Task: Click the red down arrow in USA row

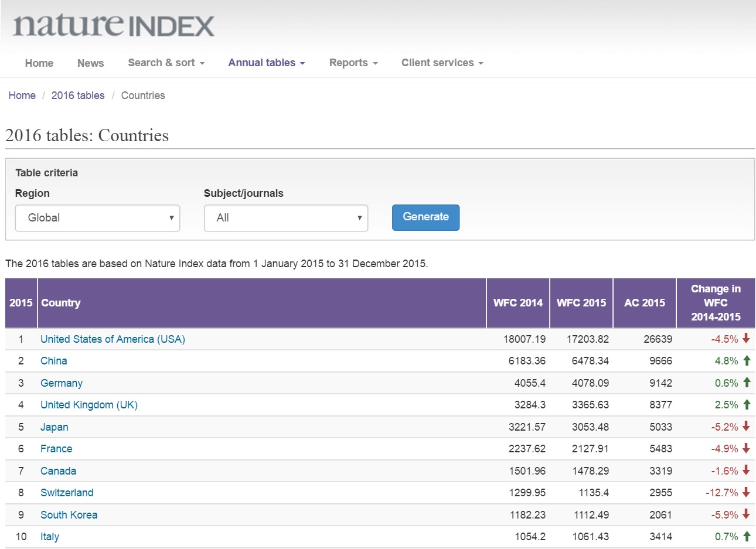Action: pos(746,339)
